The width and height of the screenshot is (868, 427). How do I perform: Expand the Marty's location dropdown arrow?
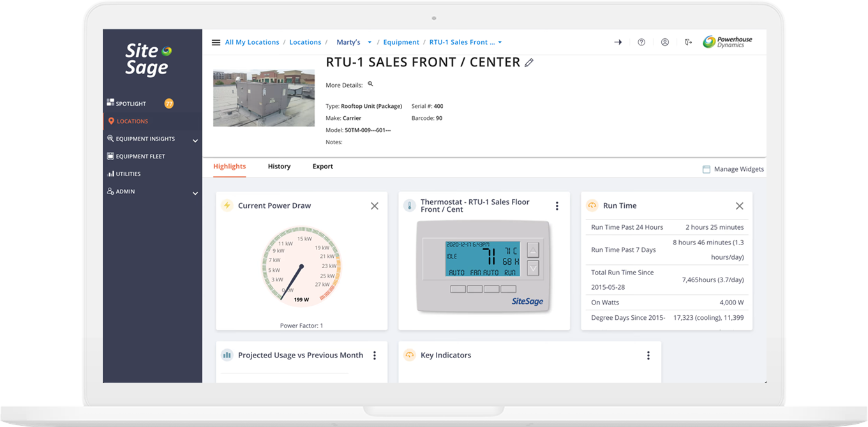[370, 43]
